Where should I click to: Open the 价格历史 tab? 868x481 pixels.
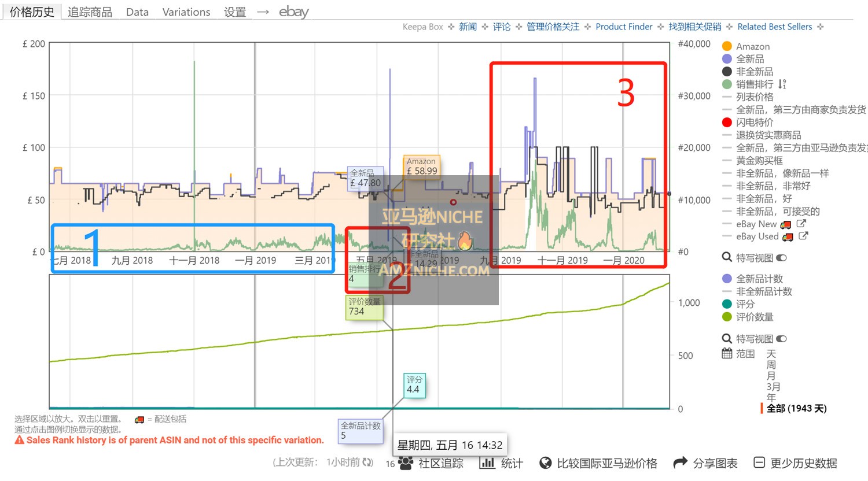click(32, 12)
